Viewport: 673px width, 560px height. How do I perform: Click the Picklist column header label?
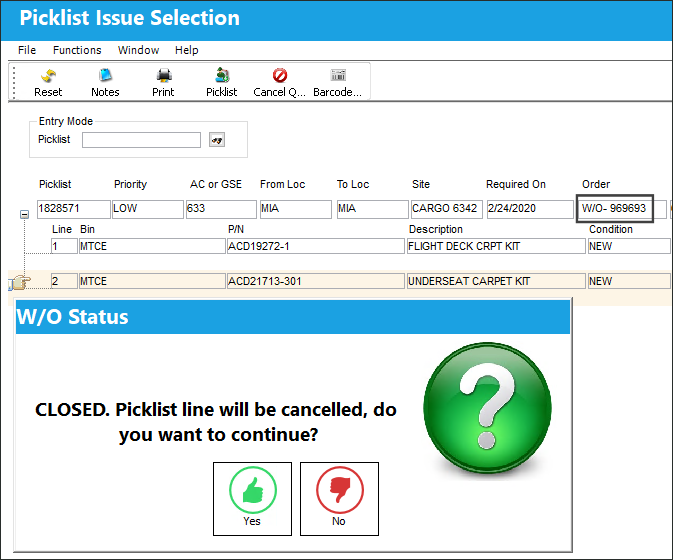pos(55,185)
